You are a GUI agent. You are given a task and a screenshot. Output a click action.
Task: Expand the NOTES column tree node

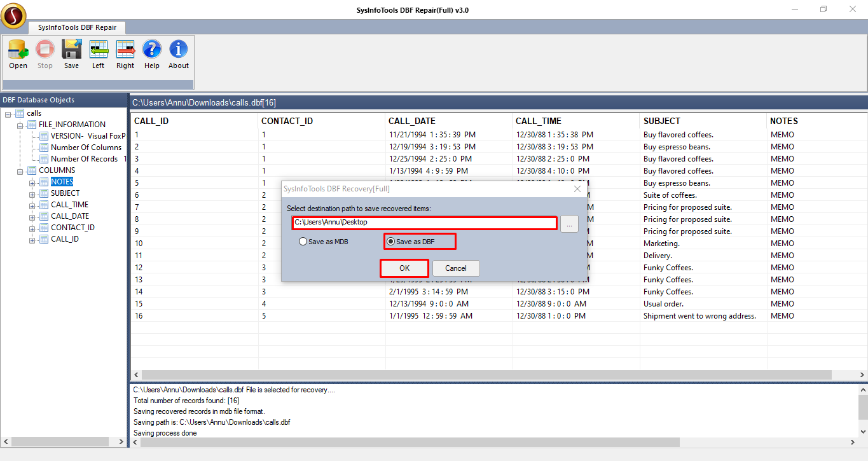click(32, 182)
